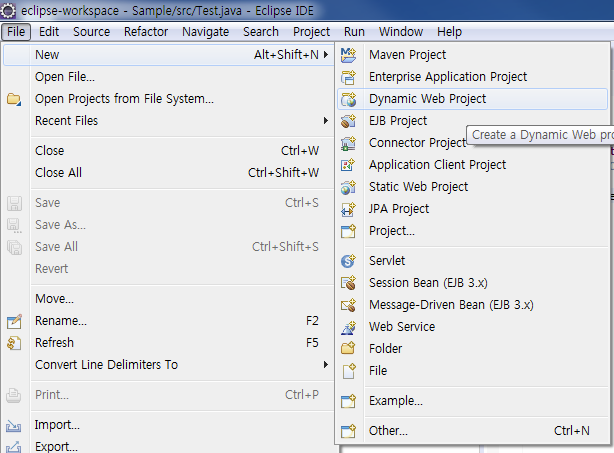Viewport: 614px width, 453px height.
Task: Create a new Servlet
Action: [472, 260]
